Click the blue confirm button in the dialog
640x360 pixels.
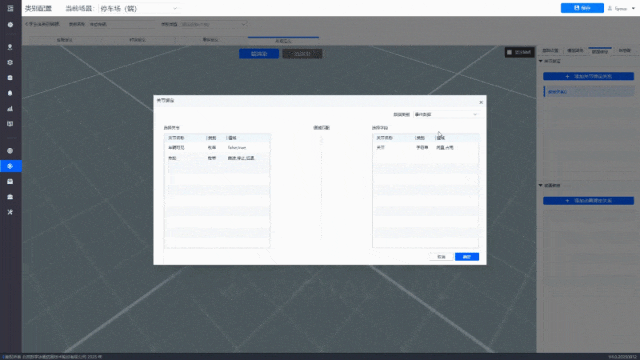pyautogui.click(x=467, y=257)
